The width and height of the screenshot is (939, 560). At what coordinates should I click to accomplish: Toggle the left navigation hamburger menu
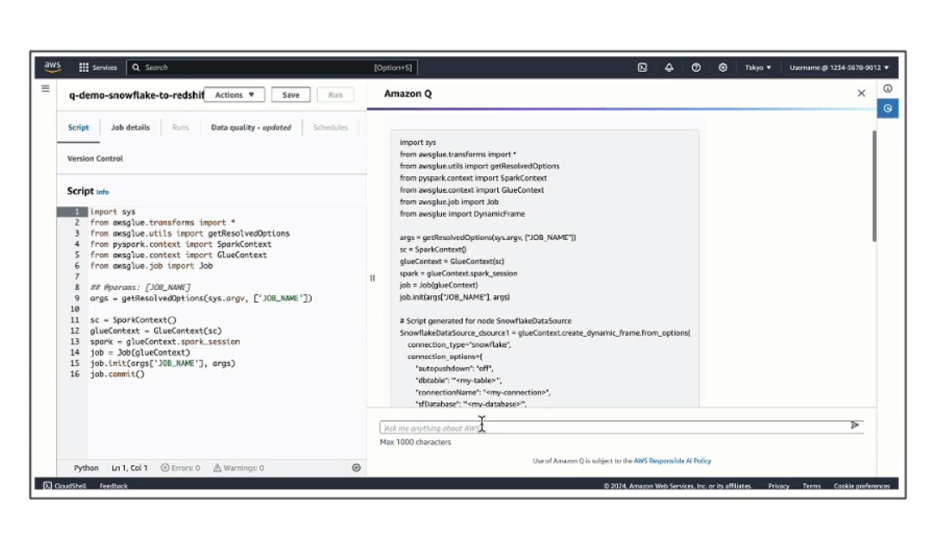pos(45,89)
